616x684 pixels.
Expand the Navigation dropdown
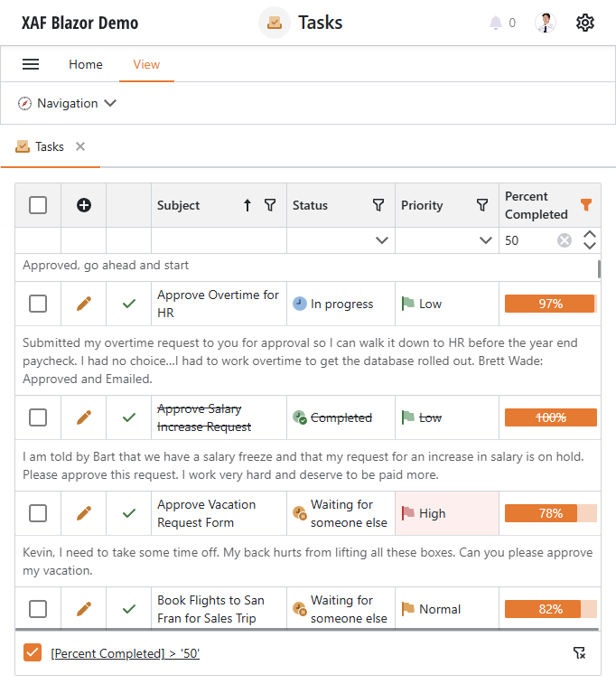pyautogui.click(x=67, y=103)
